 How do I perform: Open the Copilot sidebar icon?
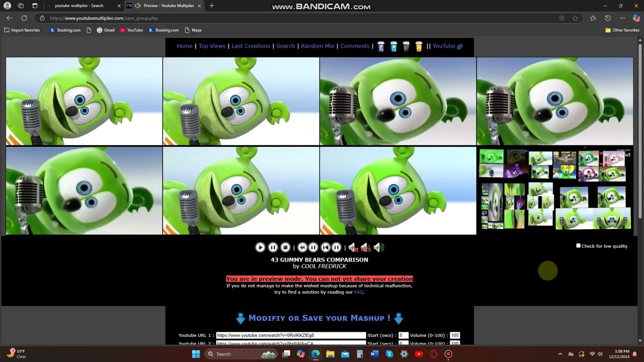[636, 18]
